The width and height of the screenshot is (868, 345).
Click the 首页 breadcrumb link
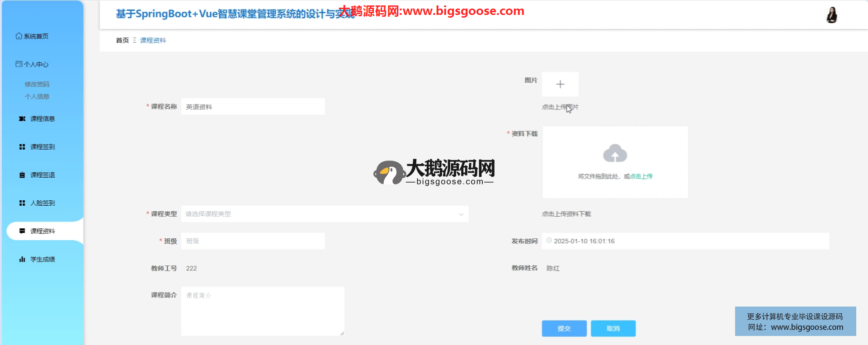122,40
